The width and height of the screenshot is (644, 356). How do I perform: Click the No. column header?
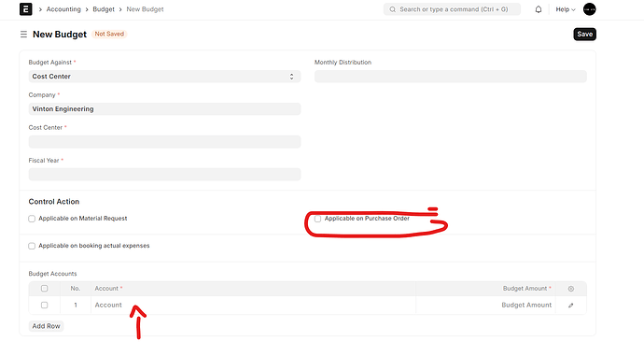click(76, 289)
